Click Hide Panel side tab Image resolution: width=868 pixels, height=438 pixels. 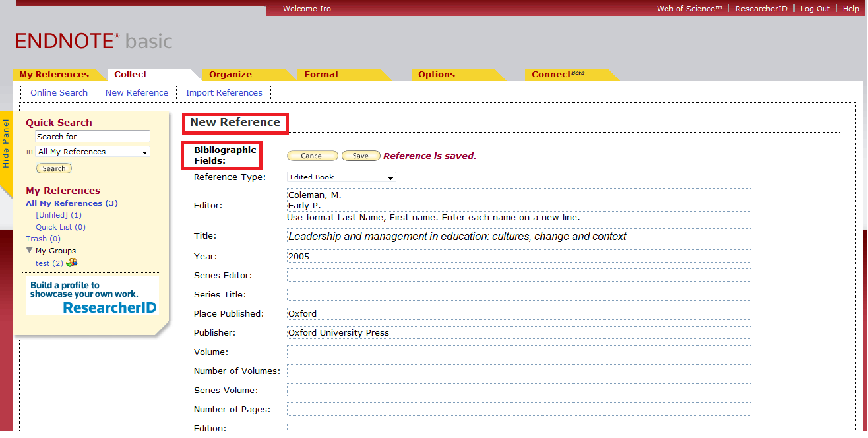[6, 143]
